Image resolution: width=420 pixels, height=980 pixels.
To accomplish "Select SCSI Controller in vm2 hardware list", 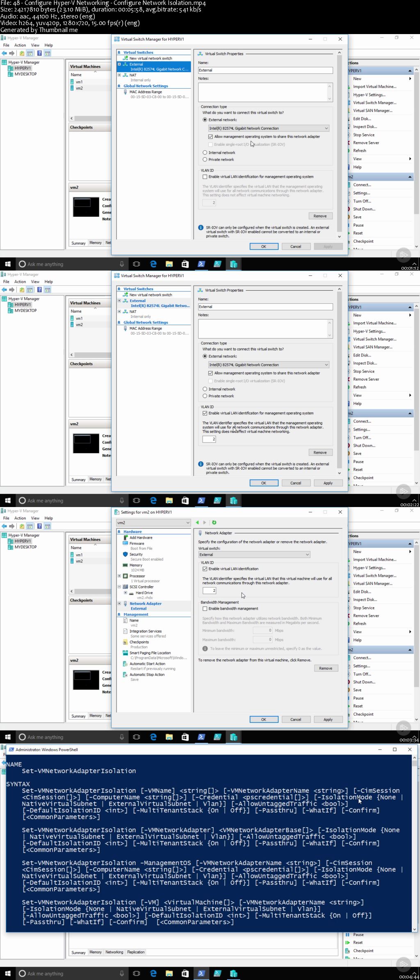I will click(x=141, y=587).
